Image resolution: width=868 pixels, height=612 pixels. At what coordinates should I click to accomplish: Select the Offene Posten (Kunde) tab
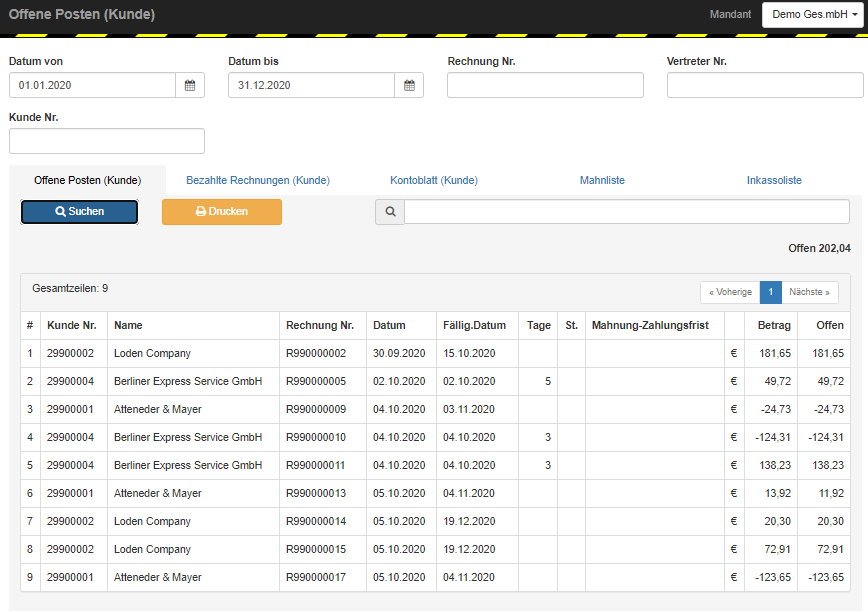pyautogui.click(x=87, y=180)
